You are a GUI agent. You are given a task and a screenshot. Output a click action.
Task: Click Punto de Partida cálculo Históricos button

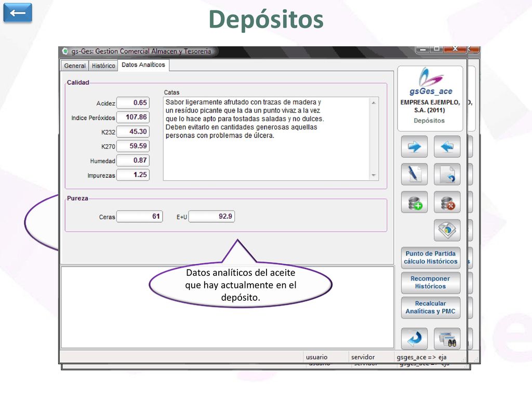click(x=431, y=258)
